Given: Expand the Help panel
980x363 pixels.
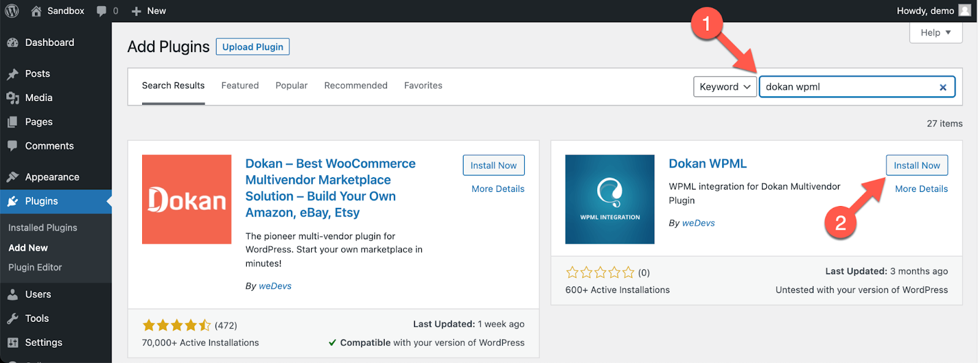Looking at the screenshot, I should click(935, 32).
